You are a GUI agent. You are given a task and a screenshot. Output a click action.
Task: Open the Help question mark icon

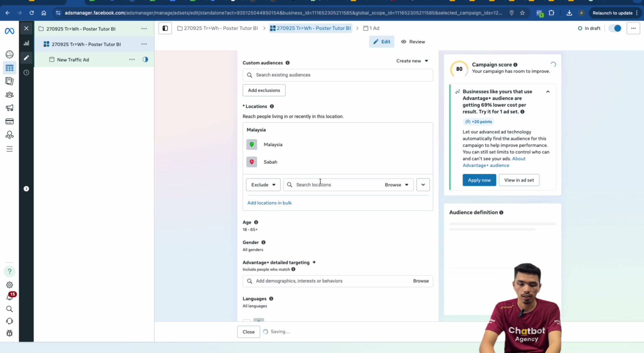pyautogui.click(x=9, y=271)
